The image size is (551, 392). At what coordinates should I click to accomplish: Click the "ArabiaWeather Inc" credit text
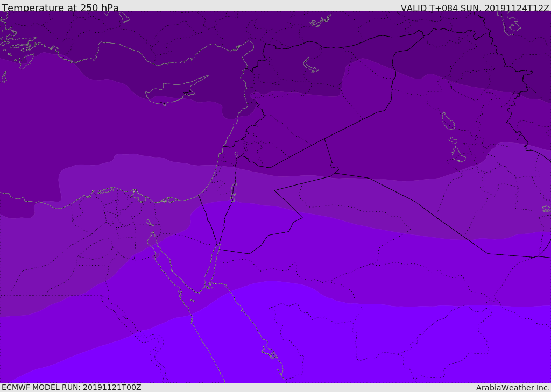[x=512, y=388]
